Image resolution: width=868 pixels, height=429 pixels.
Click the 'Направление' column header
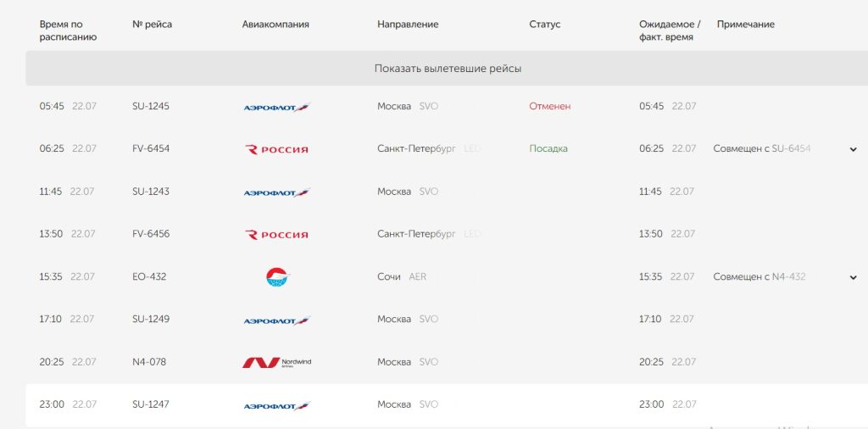(x=408, y=25)
